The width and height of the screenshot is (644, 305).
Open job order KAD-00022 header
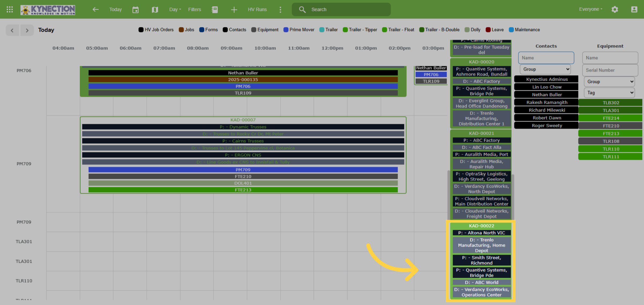tap(481, 226)
